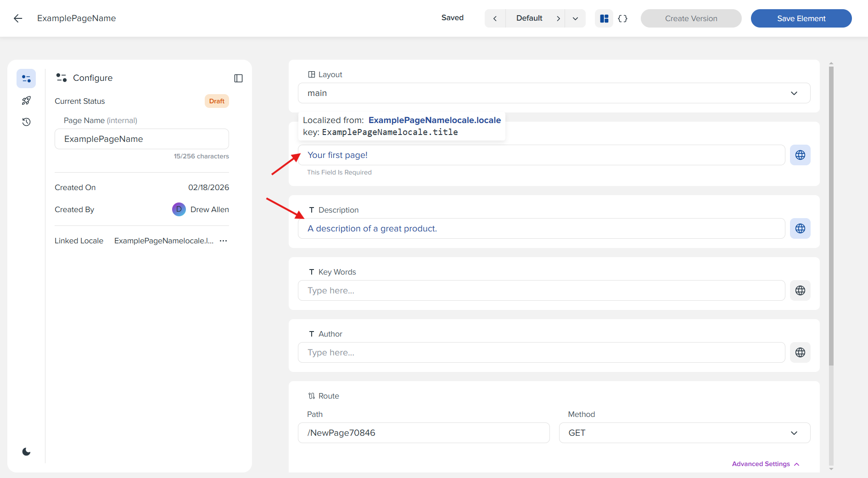This screenshot has height=478, width=868.
Task: Click the back arrow beside ExamplePageName
Action: click(18, 18)
